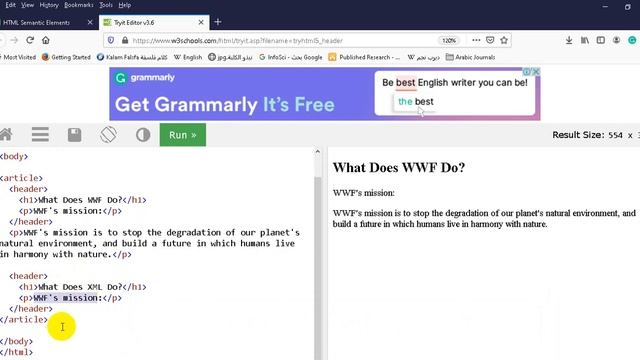Close the Tryit Editor v3.6 tab
This screenshot has width=640, height=360.
pos(201,22)
